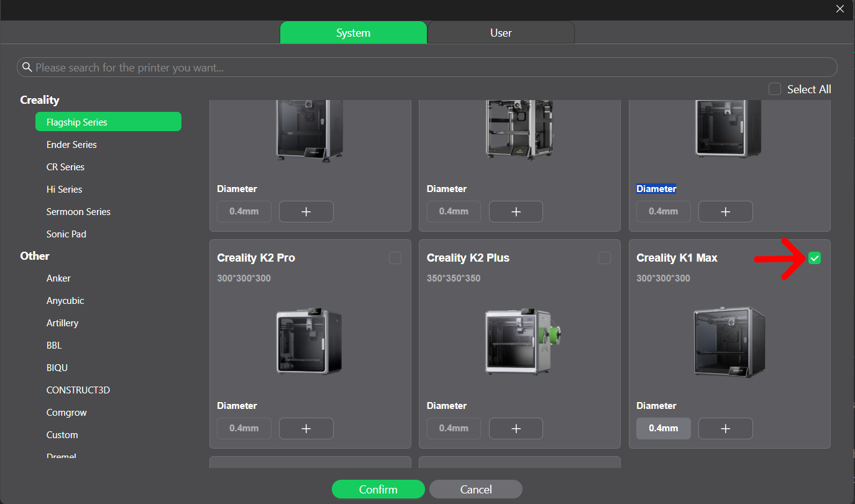
Task: Uncheck the Creality K1 Max checkbox
Action: pyautogui.click(x=815, y=258)
